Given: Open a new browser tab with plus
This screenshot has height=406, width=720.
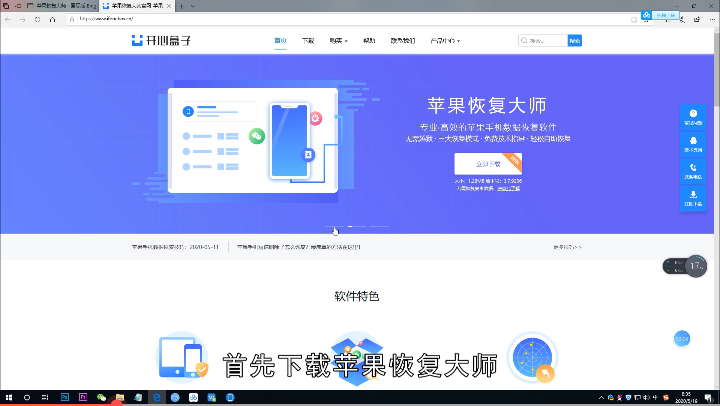Looking at the screenshot, I should [181, 6].
